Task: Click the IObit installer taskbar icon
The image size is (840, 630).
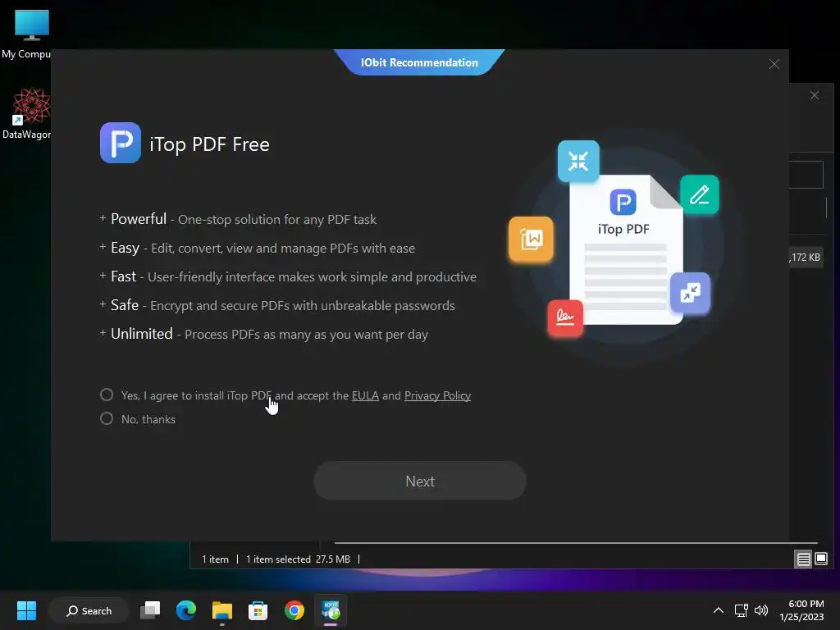Action: (331, 610)
